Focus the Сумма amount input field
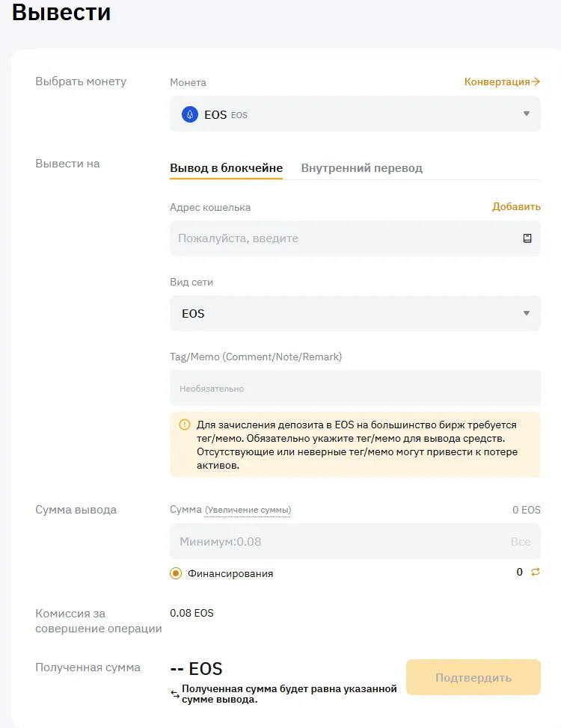The width and height of the screenshot is (561, 728). [337, 542]
